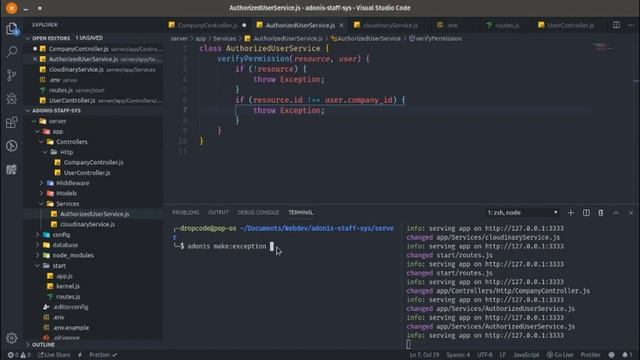Close the bottom panel
This screenshot has width=640, height=360.
coord(631,213)
